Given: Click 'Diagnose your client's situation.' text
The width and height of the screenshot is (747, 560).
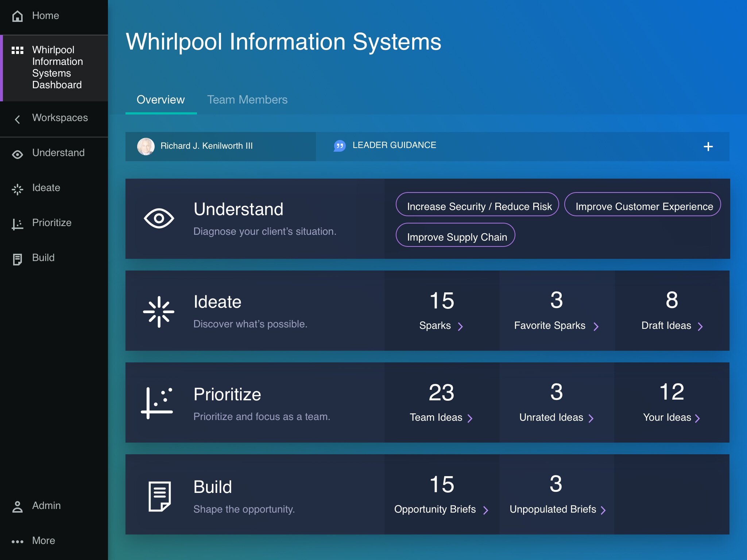Looking at the screenshot, I should (x=265, y=232).
